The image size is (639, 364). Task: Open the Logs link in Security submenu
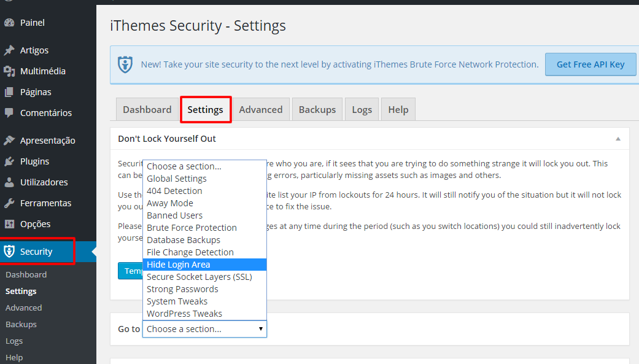14,341
